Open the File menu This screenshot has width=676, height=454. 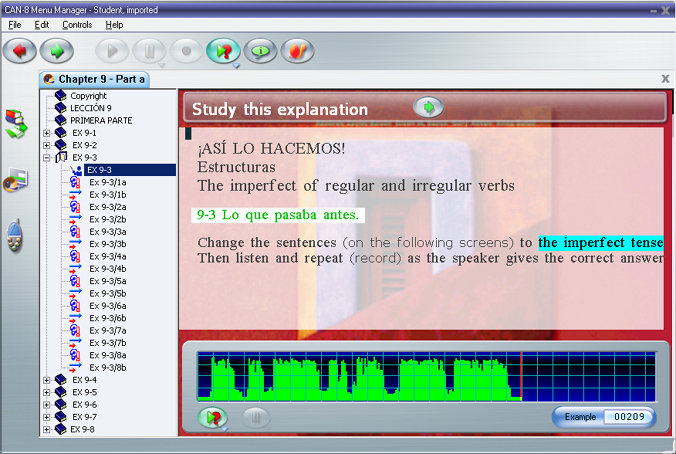(15, 24)
